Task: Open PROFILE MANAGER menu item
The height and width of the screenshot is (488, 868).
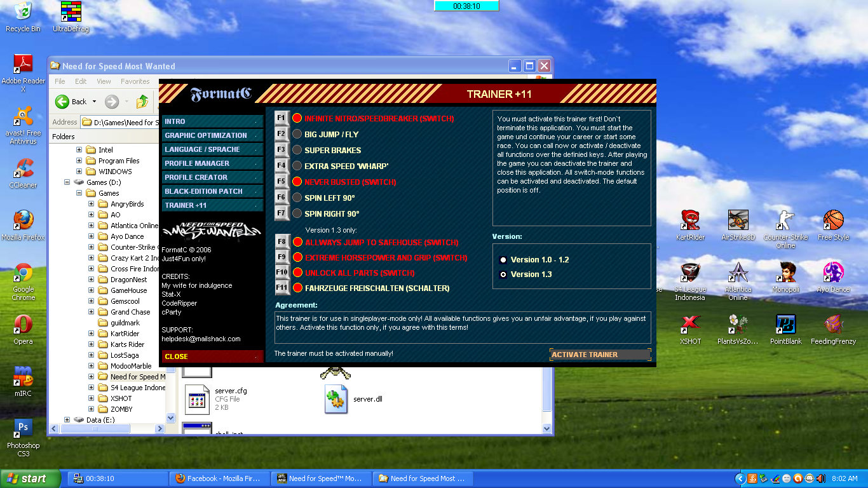Action: coord(213,163)
